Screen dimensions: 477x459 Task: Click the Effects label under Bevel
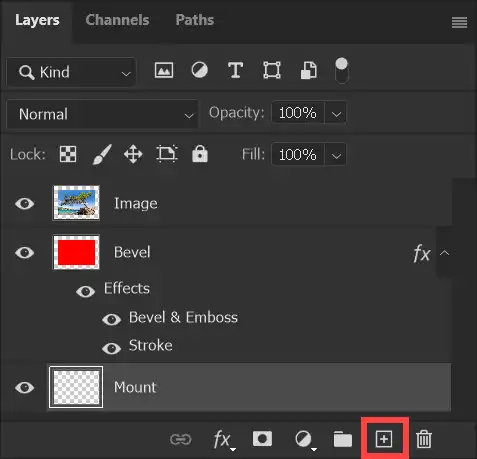point(127,288)
